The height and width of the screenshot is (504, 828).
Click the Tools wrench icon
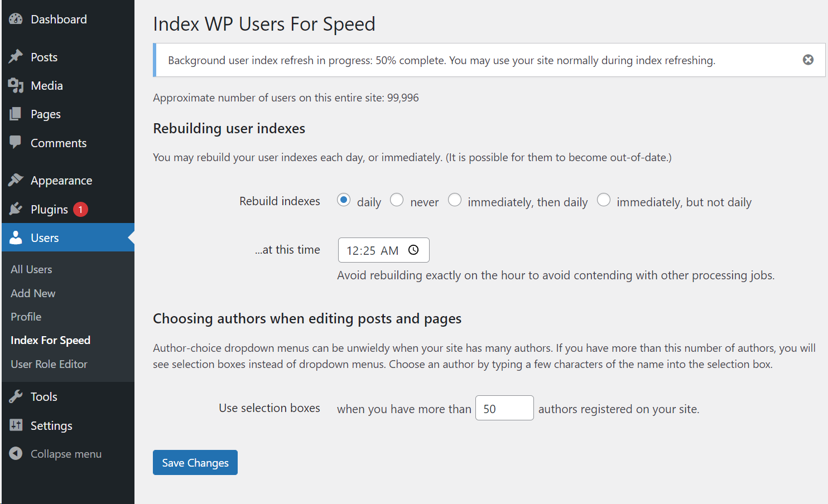[16, 396]
